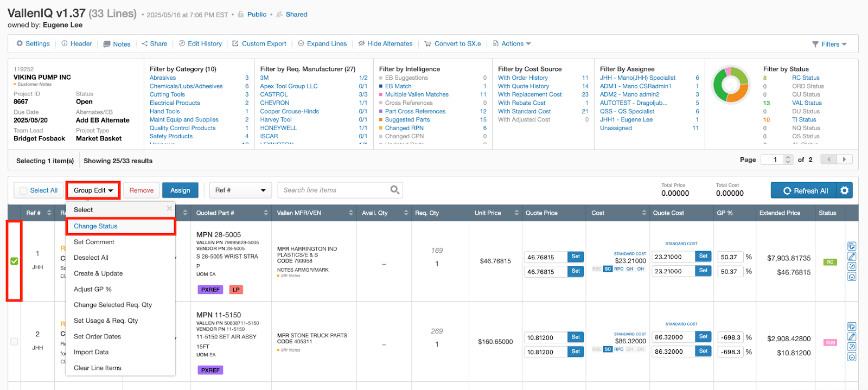Viewport: 868px width, 390px height.
Task: Click inside the Search line items field
Action: click(x=334, y=190)
